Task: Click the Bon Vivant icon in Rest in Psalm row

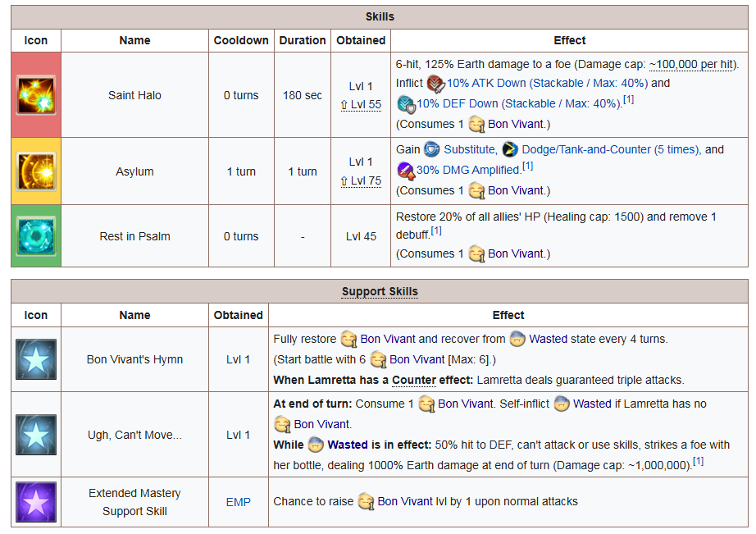Action: 476,254
